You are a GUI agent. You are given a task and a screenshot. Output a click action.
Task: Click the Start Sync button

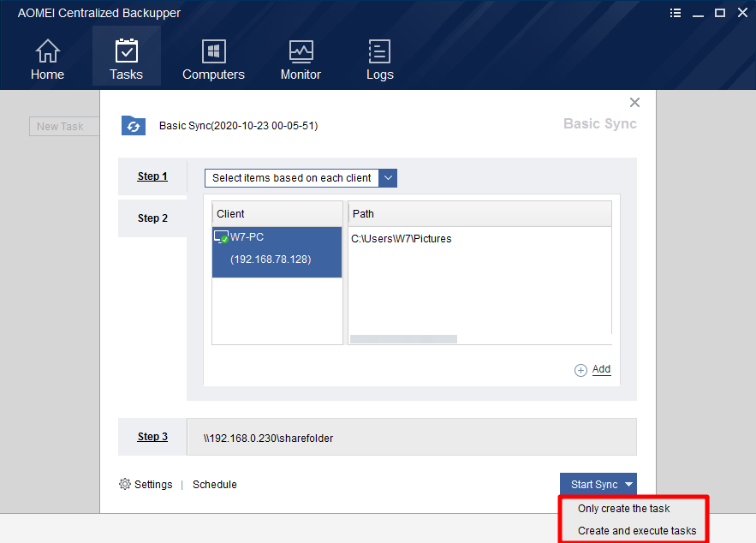(x=594, y=485)
